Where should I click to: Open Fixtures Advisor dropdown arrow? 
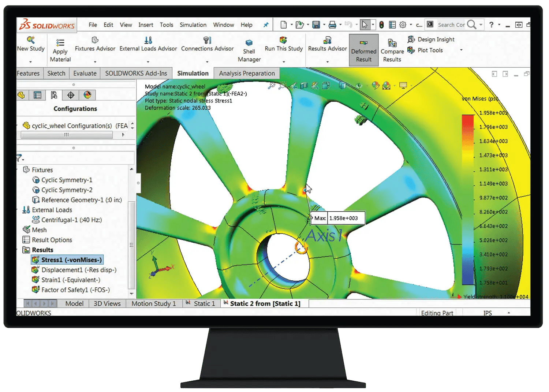click(x=95, y=62)
